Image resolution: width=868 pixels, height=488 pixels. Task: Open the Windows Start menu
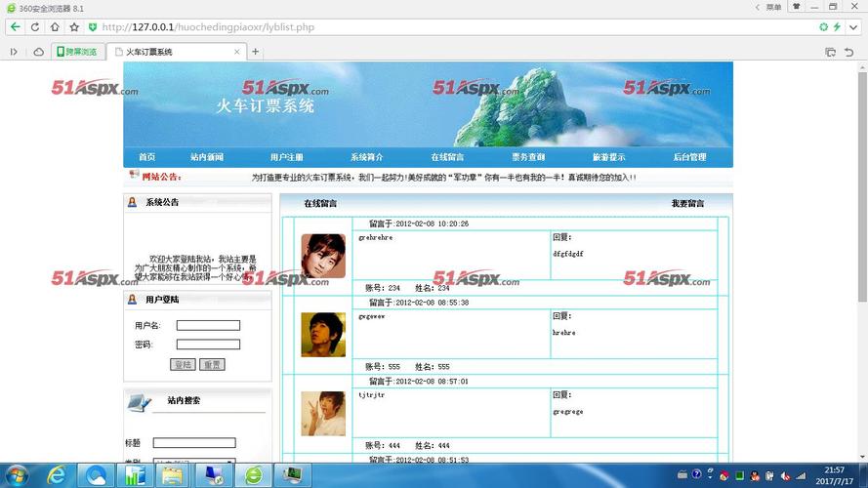coord(18,474)
